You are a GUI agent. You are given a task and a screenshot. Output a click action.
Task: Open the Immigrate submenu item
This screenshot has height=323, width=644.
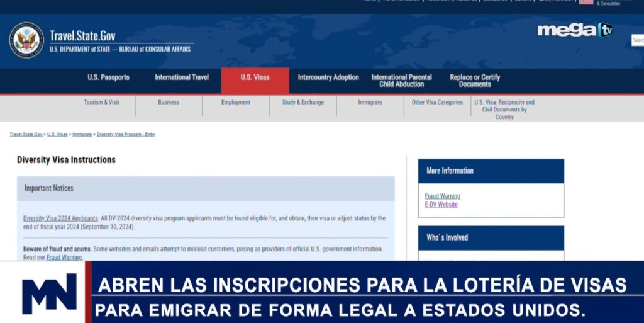[370, 103]
